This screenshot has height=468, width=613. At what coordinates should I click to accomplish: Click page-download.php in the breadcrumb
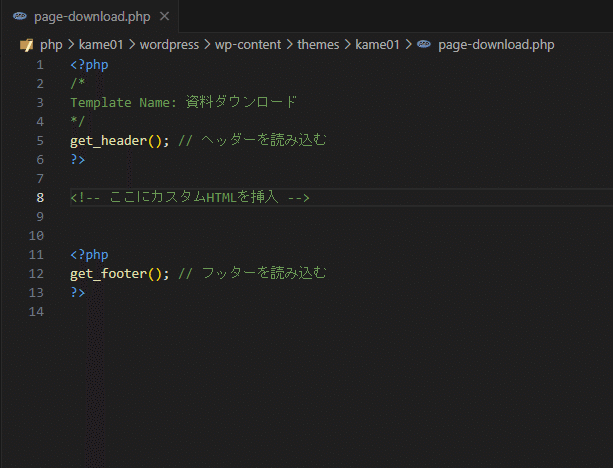[x=496, y=45]
